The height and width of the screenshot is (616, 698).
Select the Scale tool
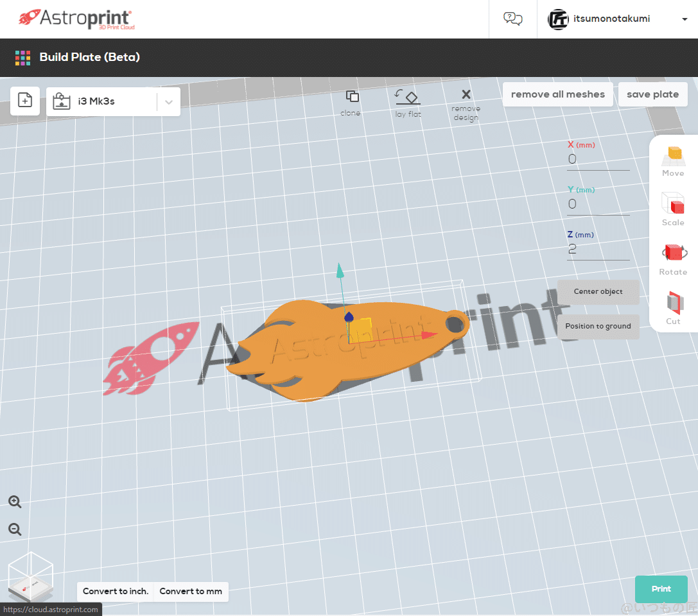pyautogui.click(x=673, y=209)
